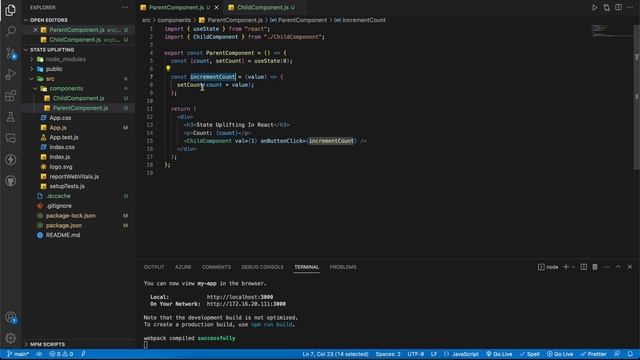This screenshot has width=640, height=360.
Task: Open index.js in the file tree
Action: pos(60,157)
